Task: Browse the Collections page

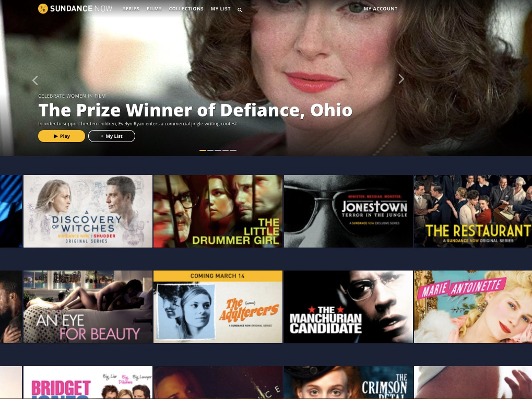Action: (186, 9)
